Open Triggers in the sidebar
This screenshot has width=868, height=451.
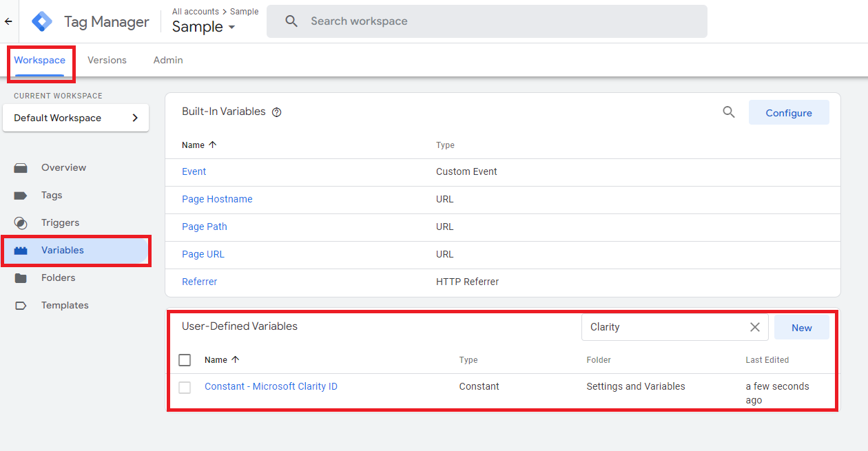point(60,222)
